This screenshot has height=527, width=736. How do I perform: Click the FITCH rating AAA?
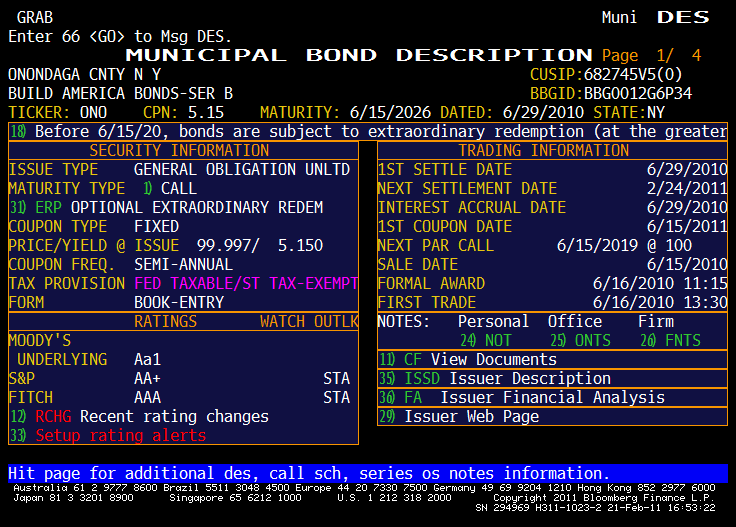(x=147, y=397)
